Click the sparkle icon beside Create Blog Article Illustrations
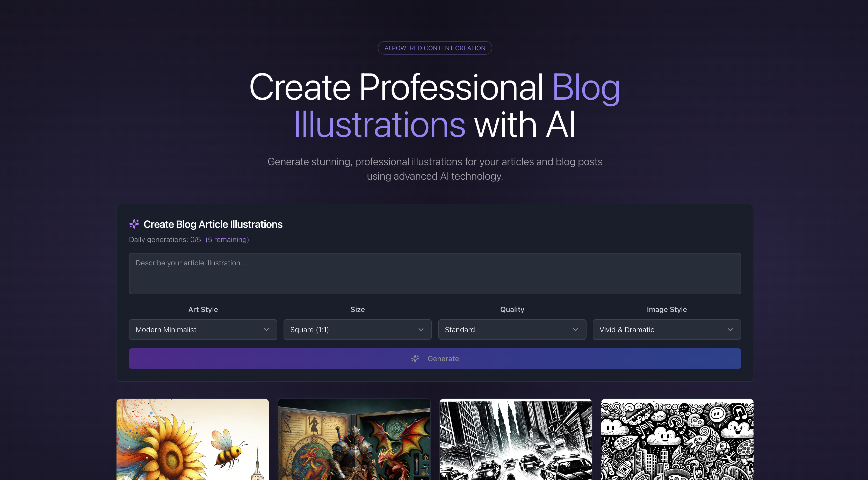 134,224
